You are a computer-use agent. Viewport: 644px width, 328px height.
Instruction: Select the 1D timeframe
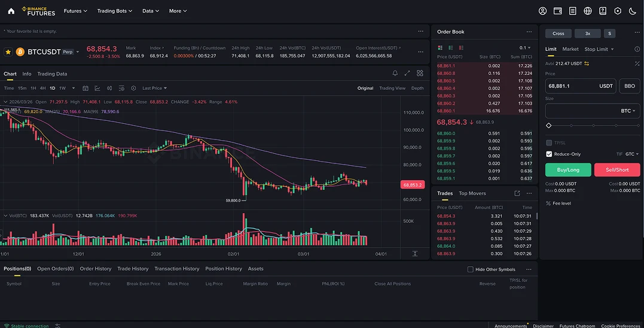(52, 89)
